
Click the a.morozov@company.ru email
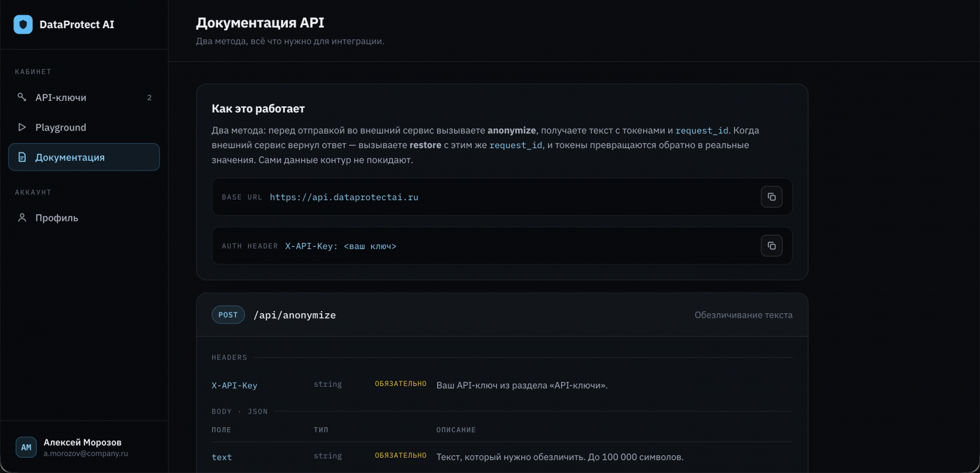[86, 453]
